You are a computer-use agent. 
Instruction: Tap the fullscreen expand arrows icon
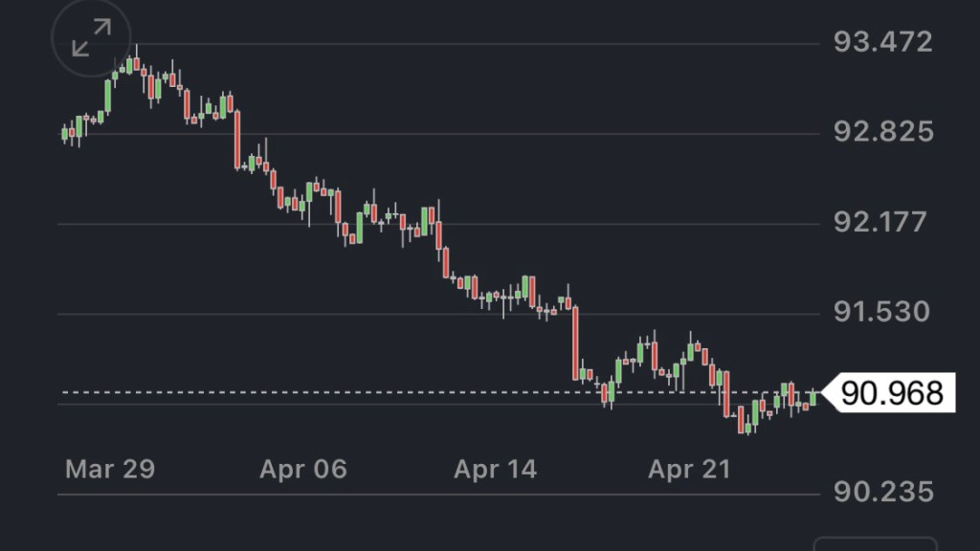92,38
